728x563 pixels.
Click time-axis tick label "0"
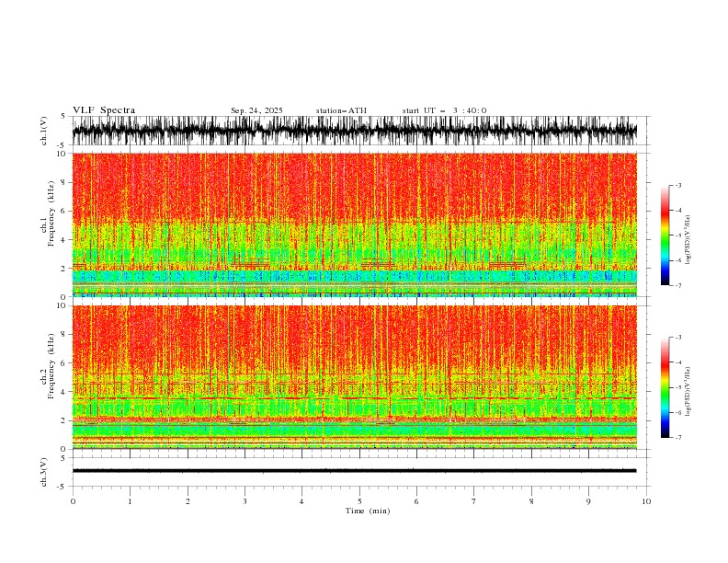73,501
